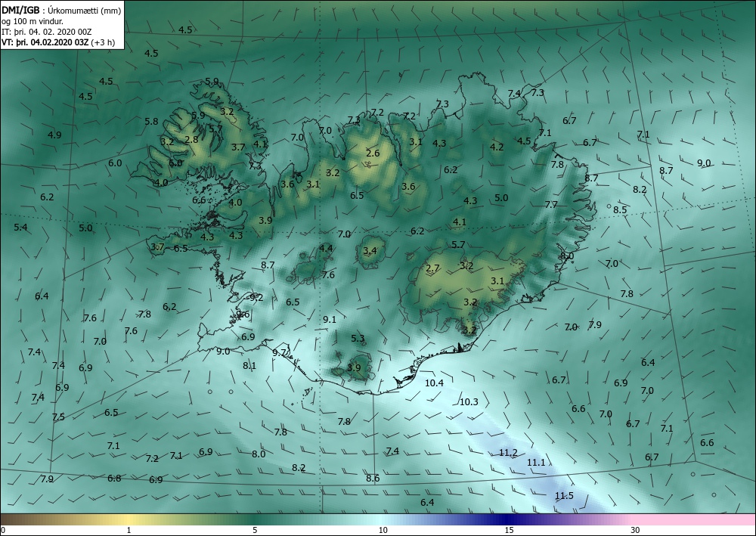
Task: Select the 3.4 value on the map
Action: coord(370,250)
